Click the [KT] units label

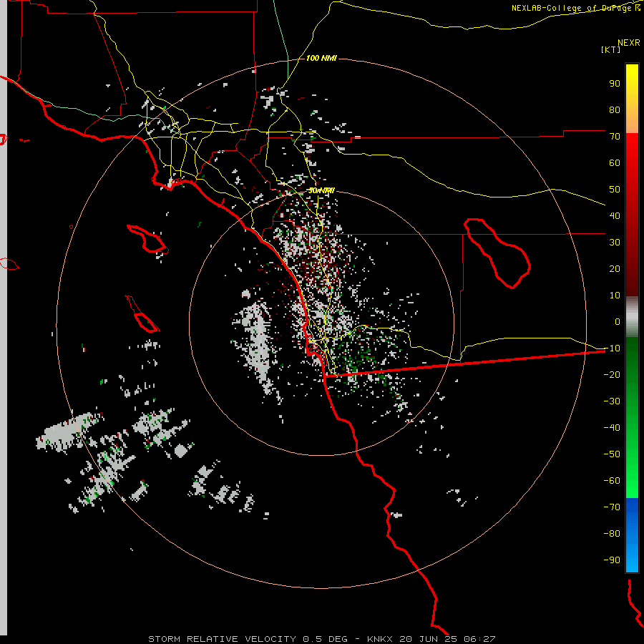[611, 49]
